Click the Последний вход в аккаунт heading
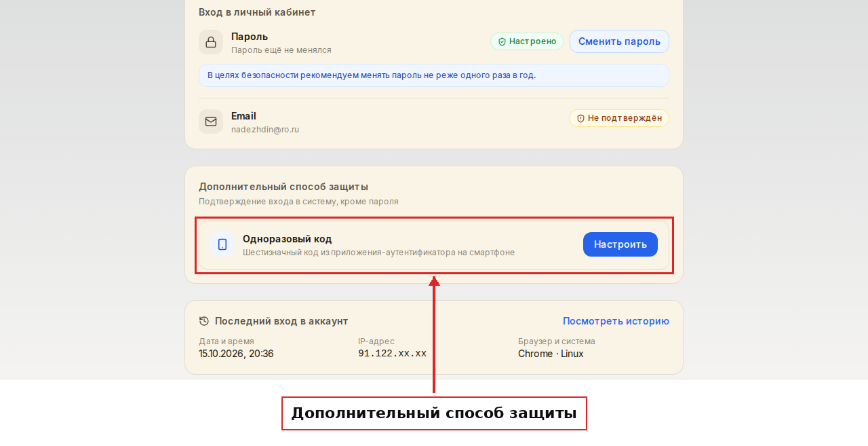Screen dimensions: 868x446 (x=281, y=321)
